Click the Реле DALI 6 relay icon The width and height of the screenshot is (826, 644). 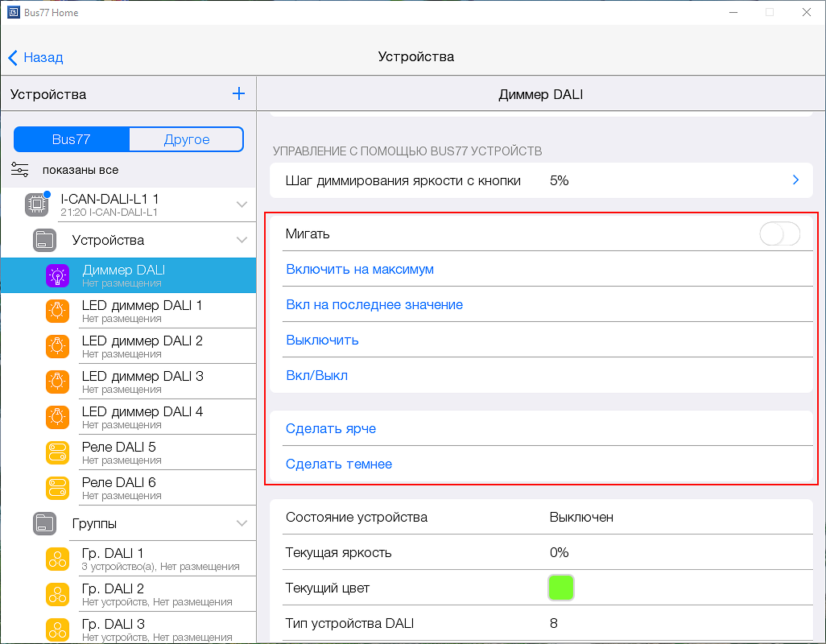click(x=57, y=488)
